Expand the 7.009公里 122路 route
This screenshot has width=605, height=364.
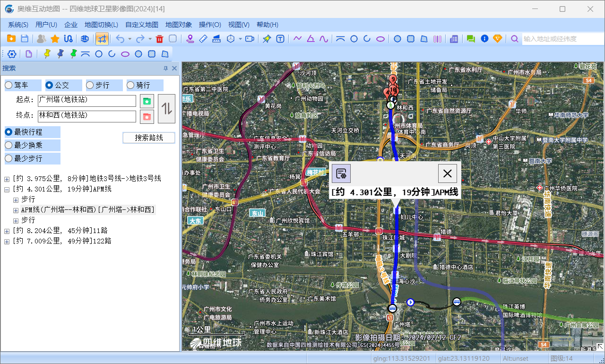tap(7, 242)
